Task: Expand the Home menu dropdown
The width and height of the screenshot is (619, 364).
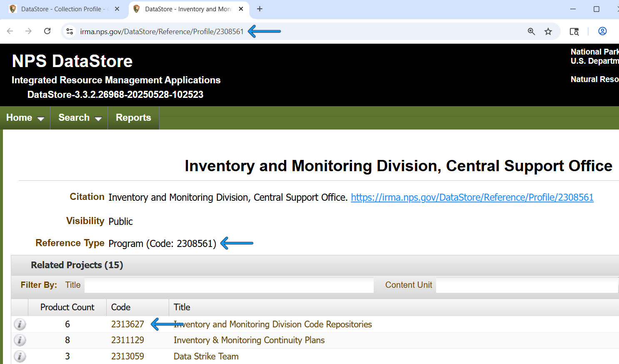Action: (x=25, y=118)
